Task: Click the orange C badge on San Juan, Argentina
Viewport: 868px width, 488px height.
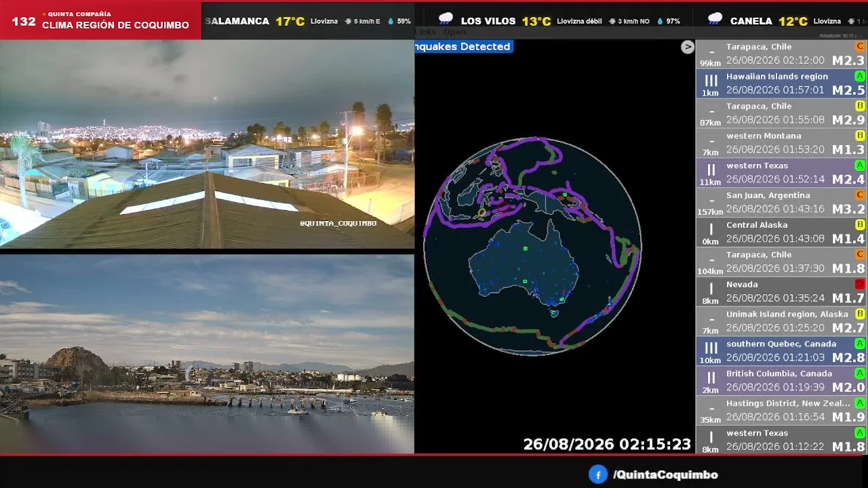Action: (x=860, y=195)
